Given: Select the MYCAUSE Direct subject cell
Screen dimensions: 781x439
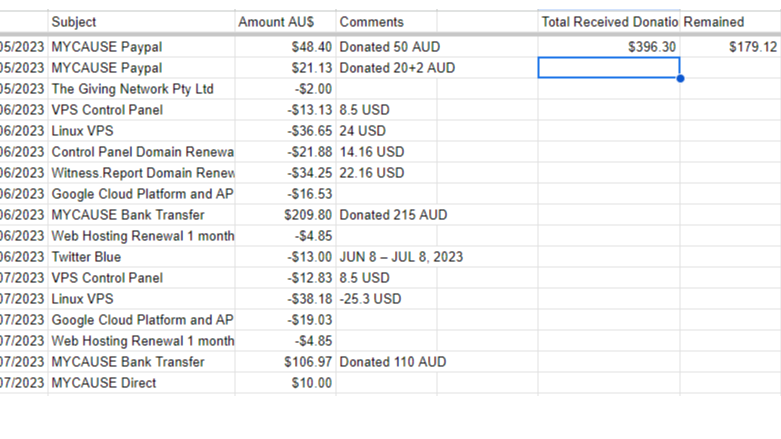Looking at the screenshot, I should pyautogui.click(x=141, y=383).
